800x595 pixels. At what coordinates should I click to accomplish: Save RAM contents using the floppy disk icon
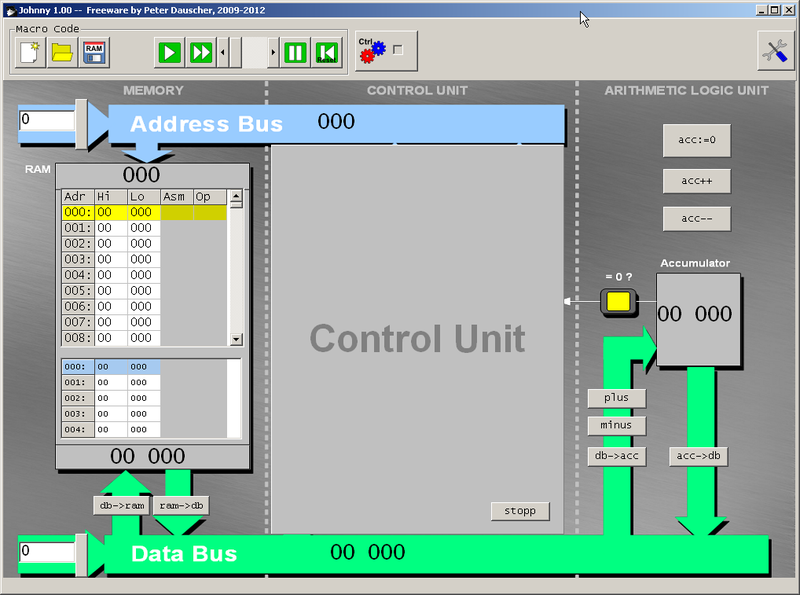(94, 53)
